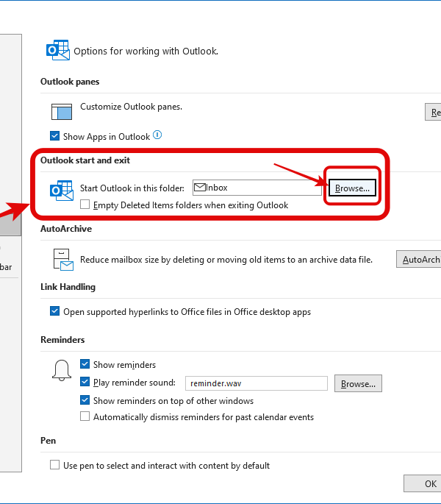Click the Outlook icon in start and exit section

click(x=61, y=191)
